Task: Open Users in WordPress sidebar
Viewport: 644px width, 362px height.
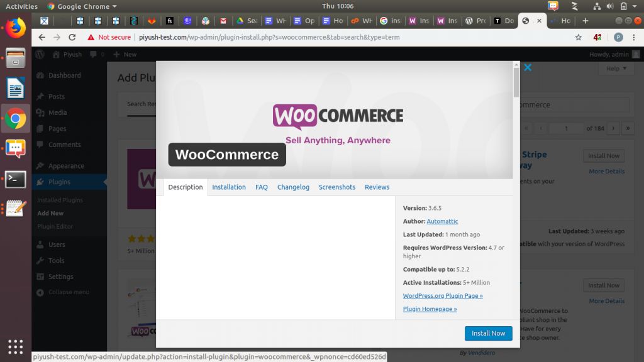Action: (57, 244)
